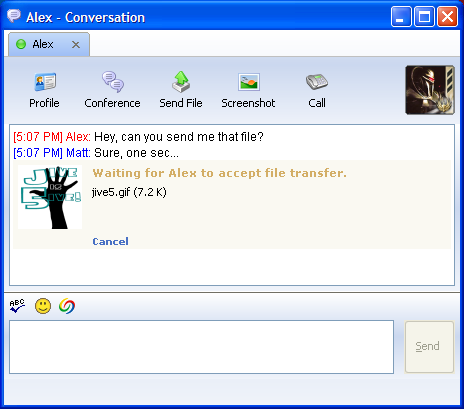Close the Alex - Conversation window
The width and height of the screenshot is (464, 409).
[x=447, y=16]
